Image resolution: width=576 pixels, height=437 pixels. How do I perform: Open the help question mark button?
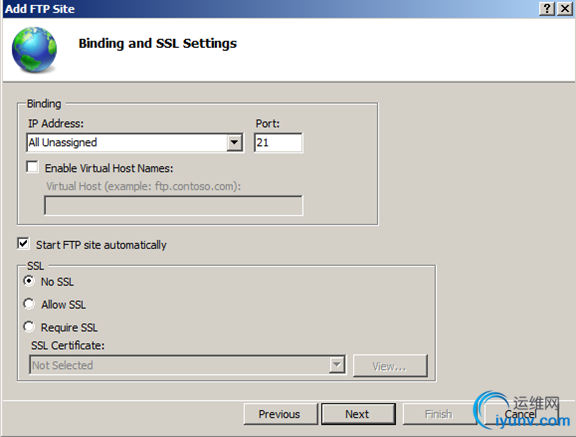tap(547, 8)
